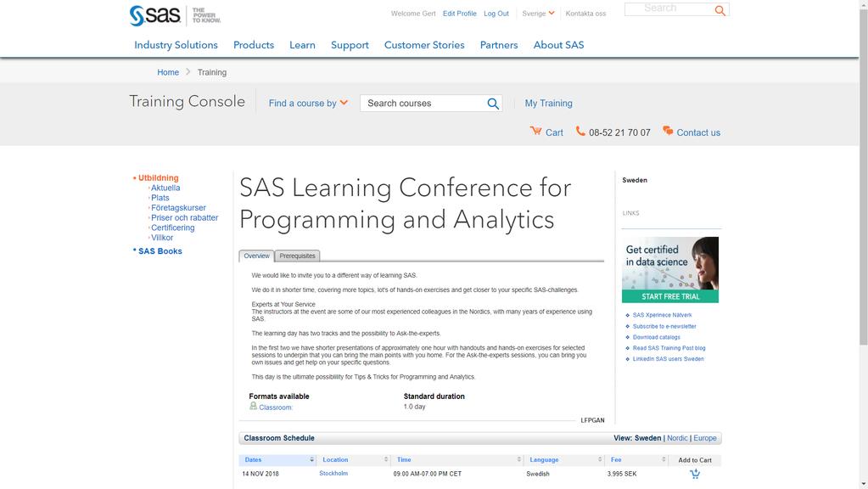Click the Classroom format link
Viewport: 868px width, 489px height.
[275, 407]
